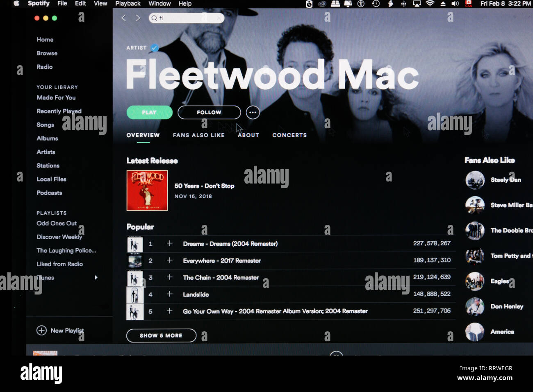Open the more options ellipsis button
533x392 pixels.
click(x=253, y=112)
